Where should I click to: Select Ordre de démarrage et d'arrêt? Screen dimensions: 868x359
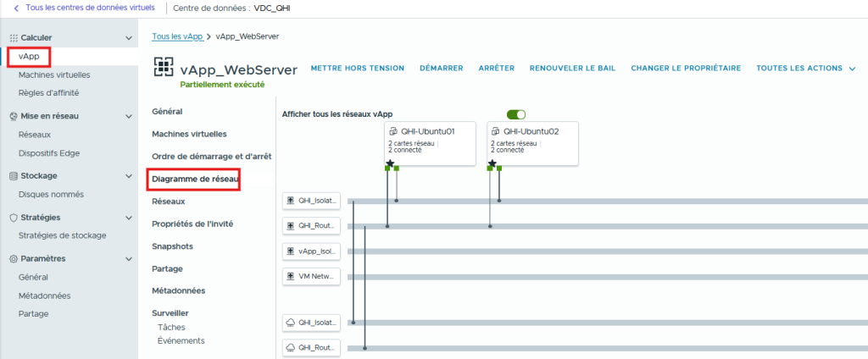coord(211,157)
